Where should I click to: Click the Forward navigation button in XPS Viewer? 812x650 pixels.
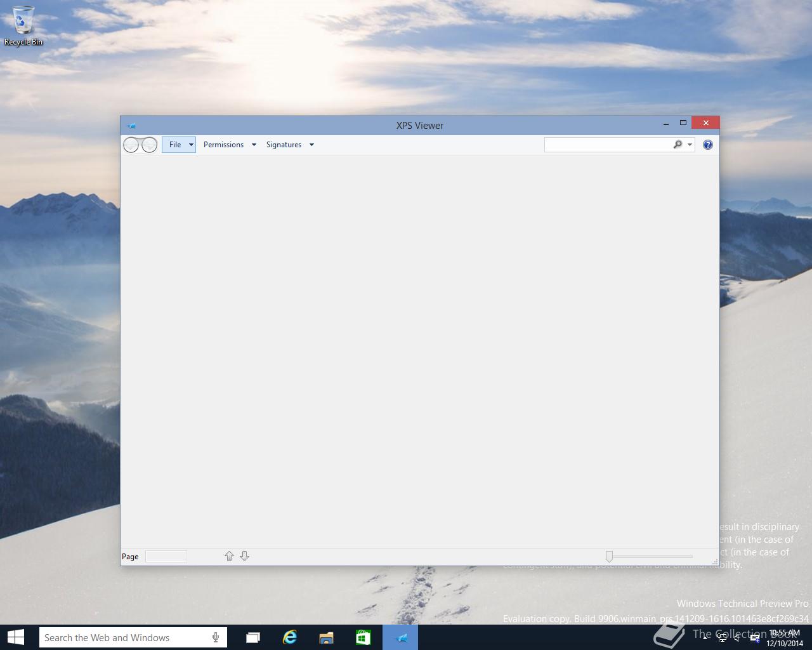149,145
